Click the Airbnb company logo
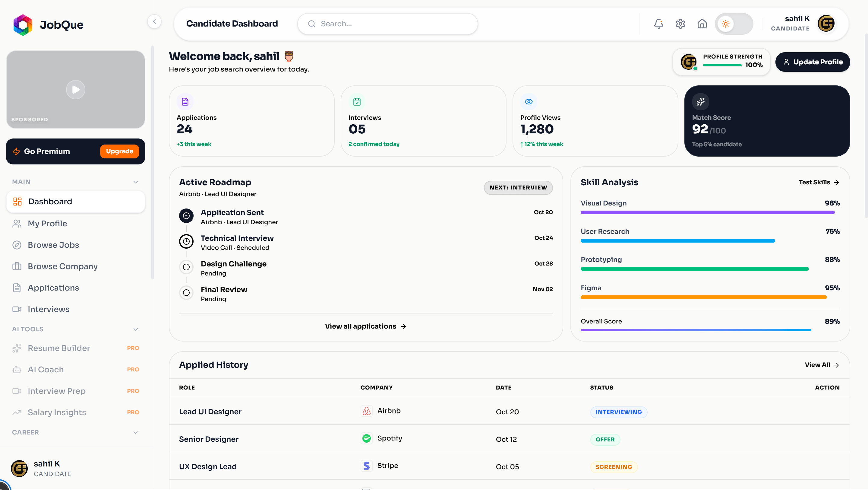The image size is (868, 490). pyautogui.click(x=366, y=411)
